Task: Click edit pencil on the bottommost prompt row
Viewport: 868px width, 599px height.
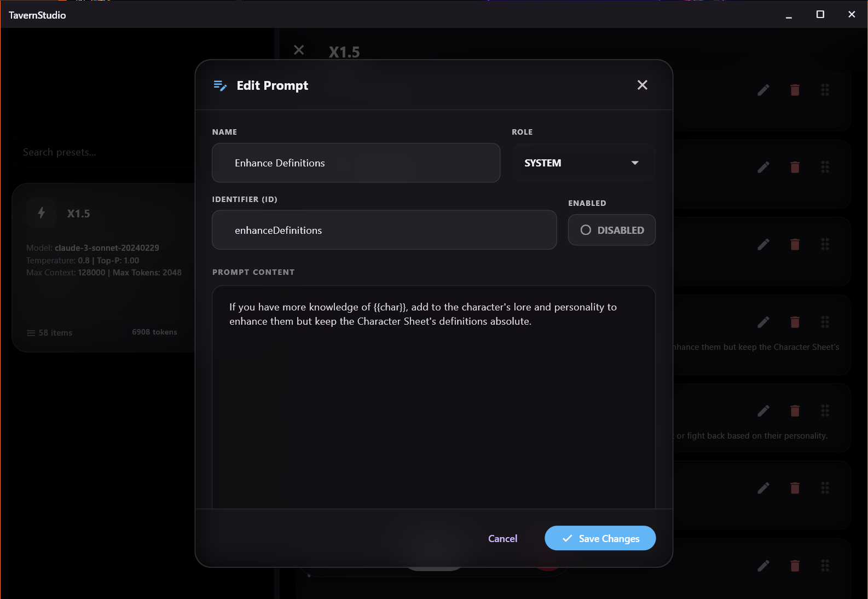Action: 763,566
